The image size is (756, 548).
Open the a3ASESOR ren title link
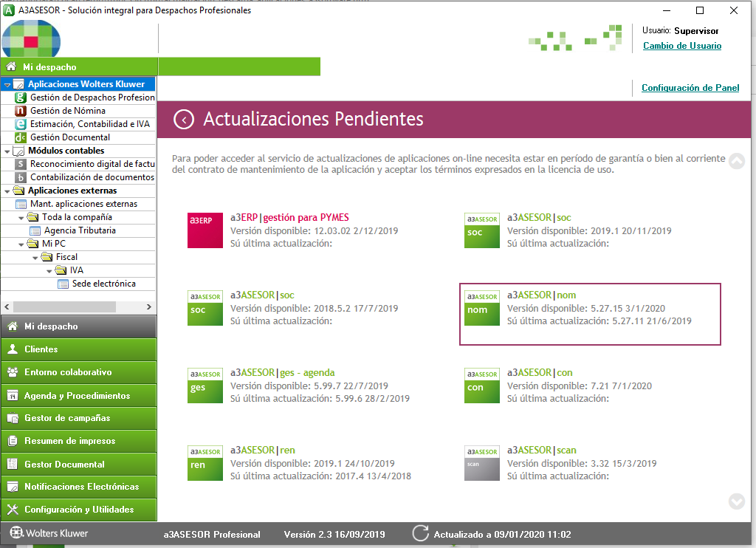pos(262,450)
